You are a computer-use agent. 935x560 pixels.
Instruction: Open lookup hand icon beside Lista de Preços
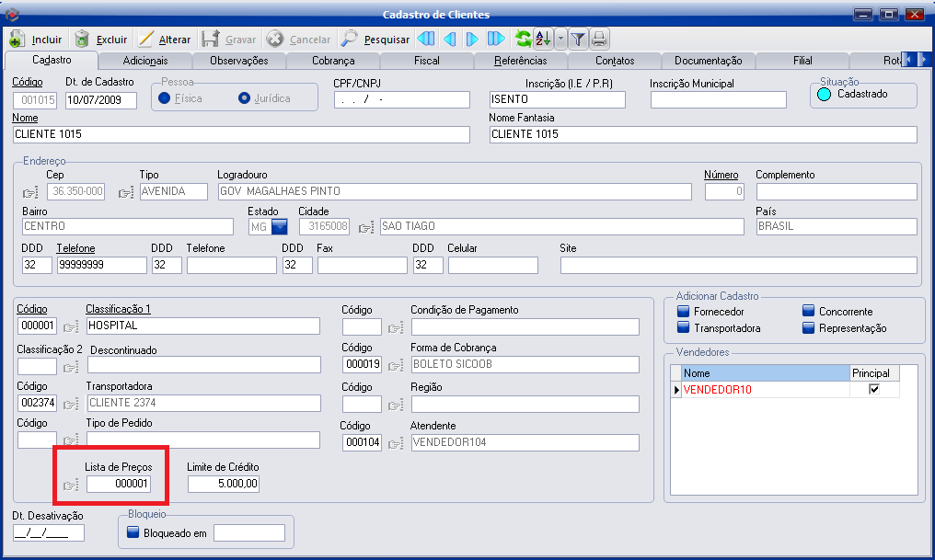click(71, 486)
